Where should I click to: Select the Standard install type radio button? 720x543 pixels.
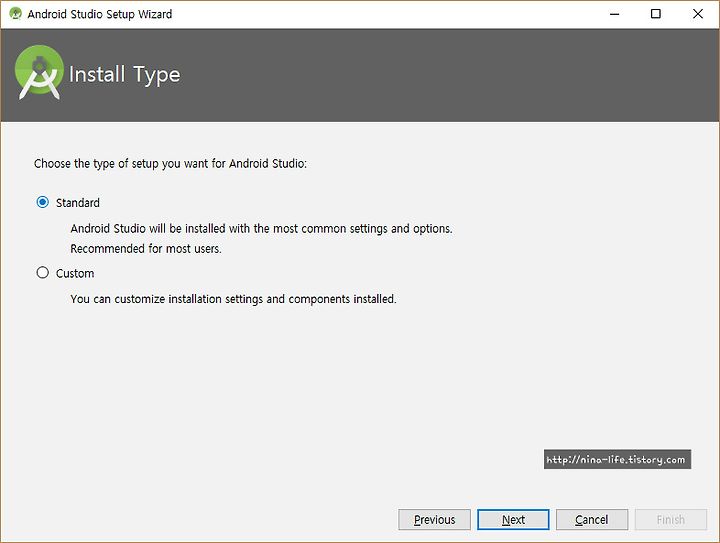tap(43, 202)
